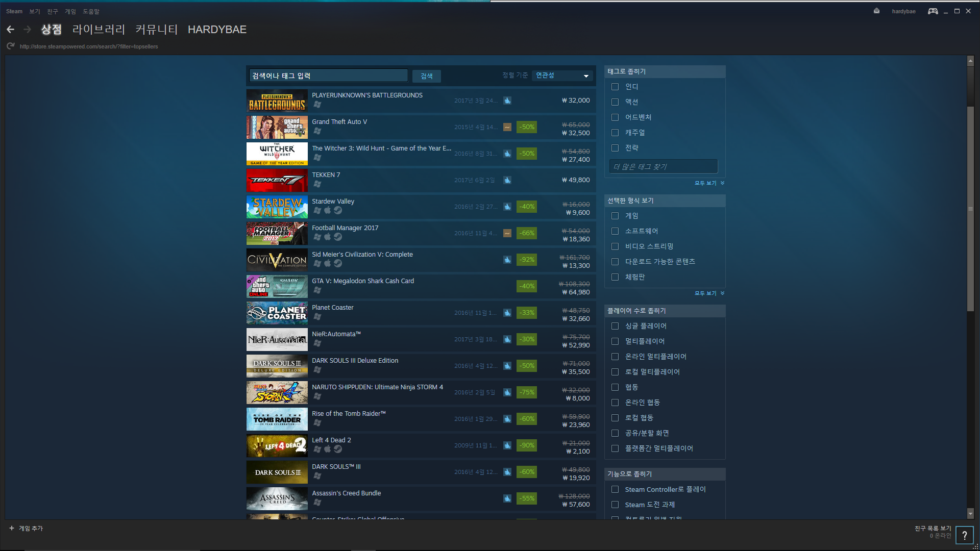
Task: Focus the 더 많은 태그 찾기 field
Action: click(x=664, y=166)
